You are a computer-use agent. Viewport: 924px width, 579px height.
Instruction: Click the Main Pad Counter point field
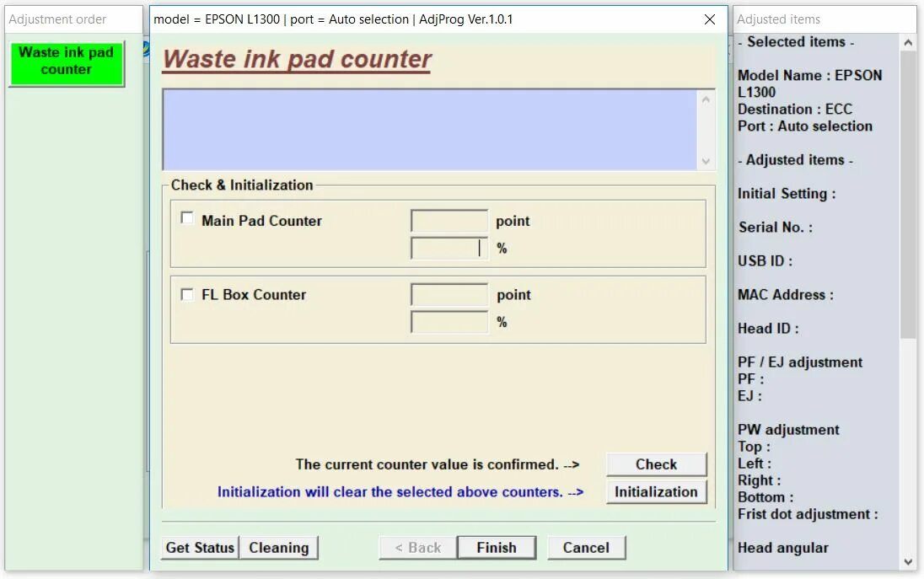point(449,221)
